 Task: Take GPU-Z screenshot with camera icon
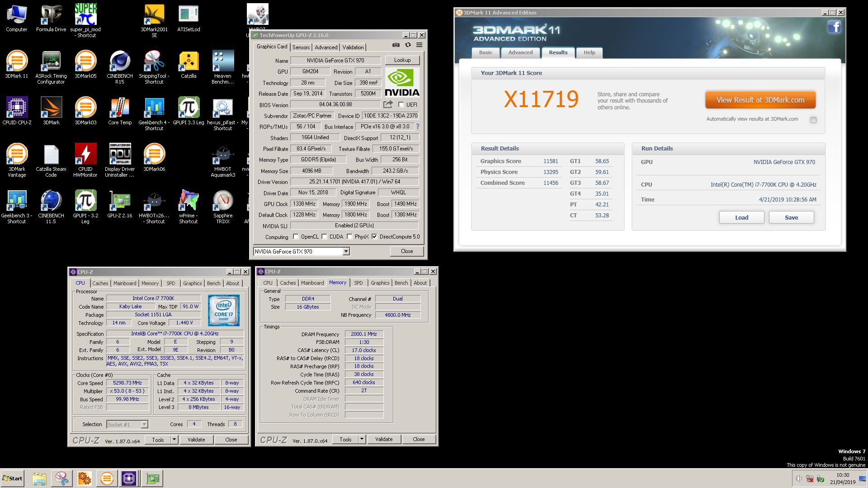click(x=396, y=45)
